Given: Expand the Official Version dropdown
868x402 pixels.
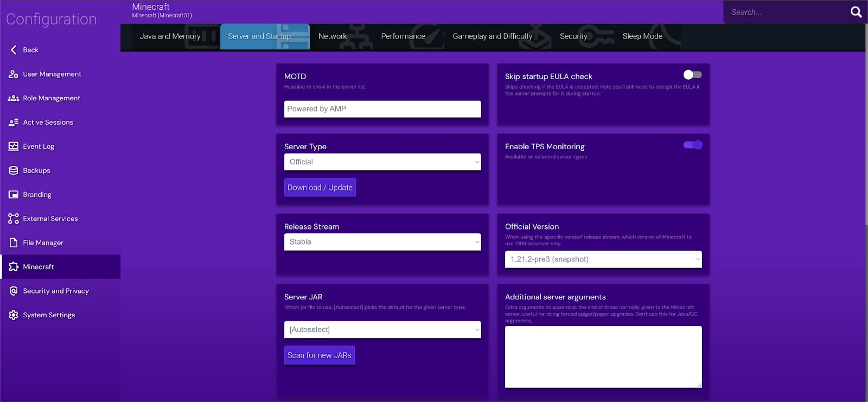Looking at the screenshot, I should [x=603, y=259].
